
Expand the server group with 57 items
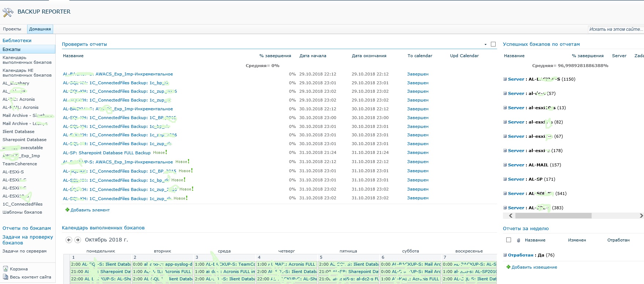point(505,93)
